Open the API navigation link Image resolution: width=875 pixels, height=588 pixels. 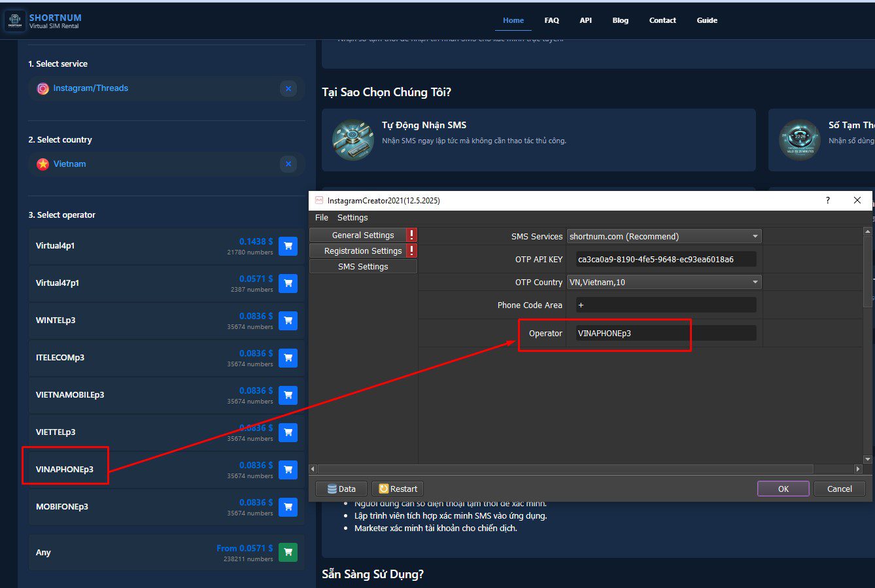(586, 20)
